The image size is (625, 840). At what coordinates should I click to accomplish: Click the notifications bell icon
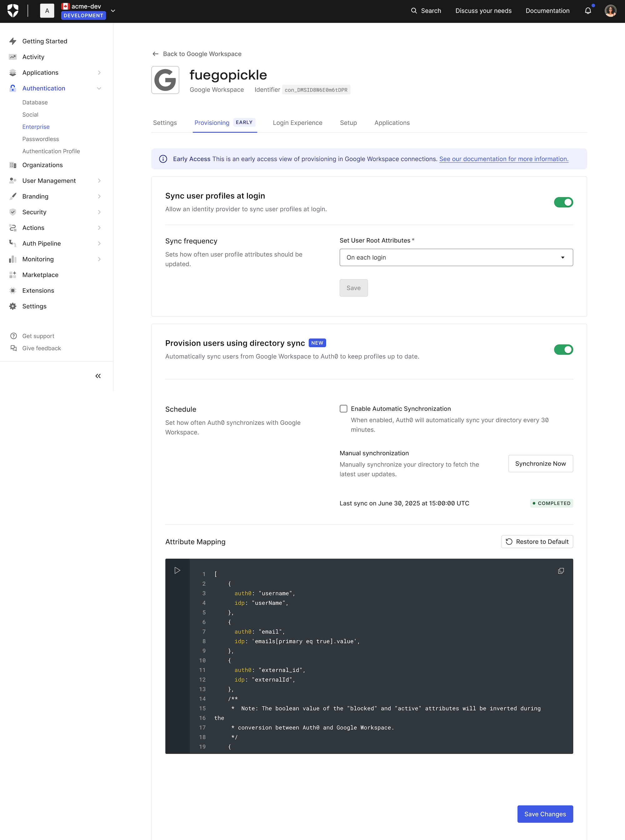pyautogui.click(x=587, y=11)
